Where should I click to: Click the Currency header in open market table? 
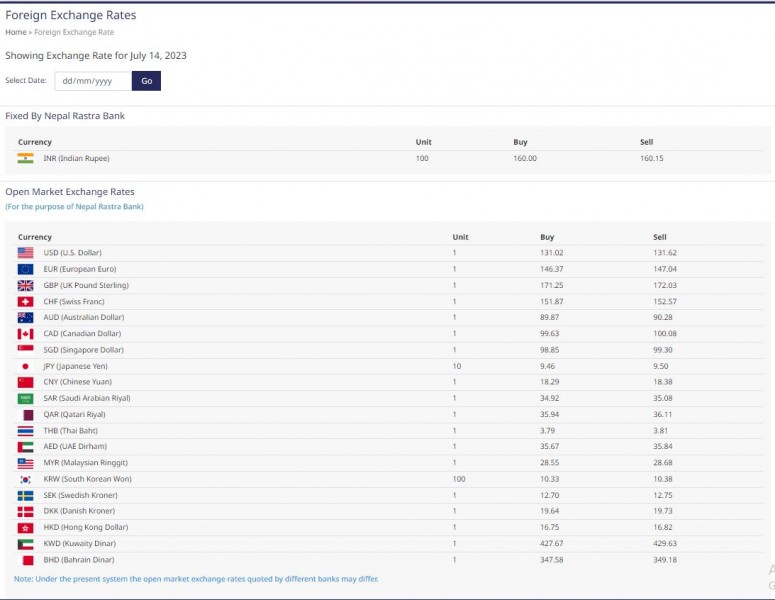(x=35, y=237)
